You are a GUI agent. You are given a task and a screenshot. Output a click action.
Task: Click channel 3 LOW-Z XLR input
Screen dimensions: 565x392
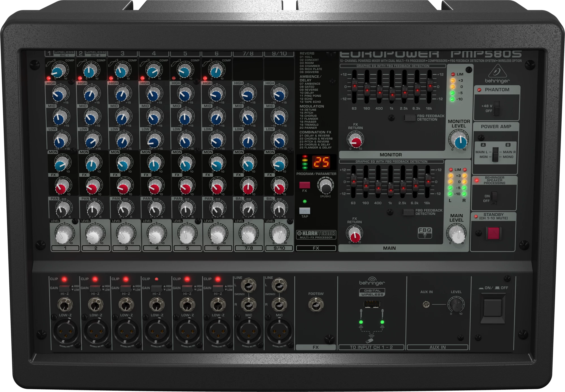(127, 332)
